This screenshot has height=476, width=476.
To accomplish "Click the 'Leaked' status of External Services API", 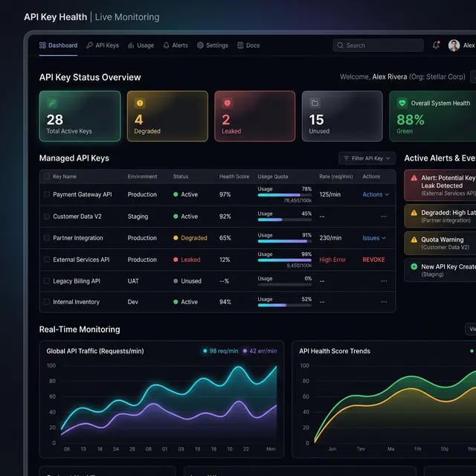I will (187, 260).
